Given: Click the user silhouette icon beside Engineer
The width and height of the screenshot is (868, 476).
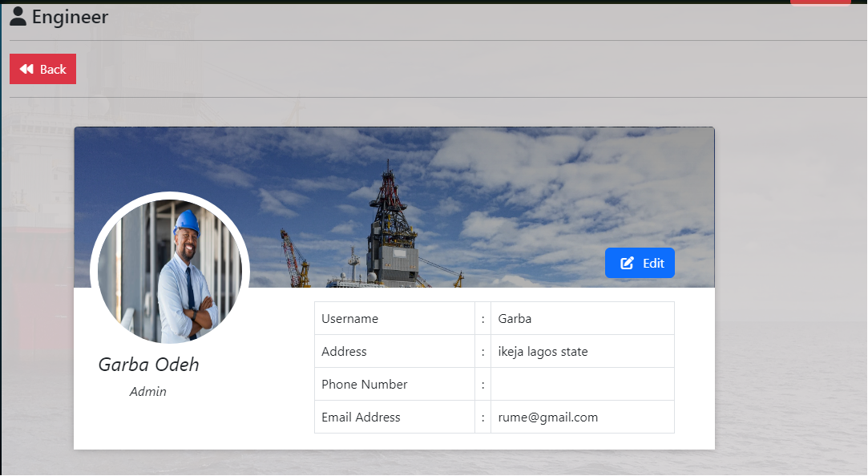Looking at the screenshot, I should [x=18, y=17].
